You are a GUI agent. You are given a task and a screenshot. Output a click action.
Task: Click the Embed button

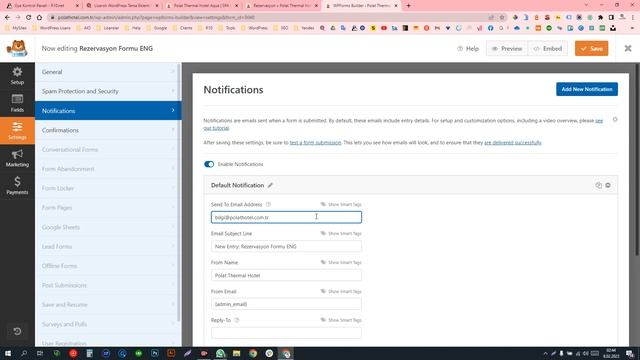(x=547, y=49)
